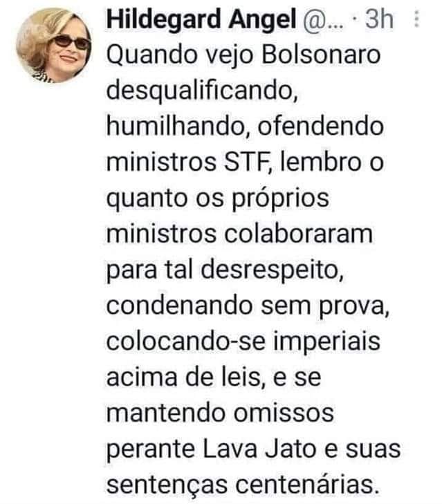
Task: Click the text 'mantendo omissos'
Action: [220, 413]
